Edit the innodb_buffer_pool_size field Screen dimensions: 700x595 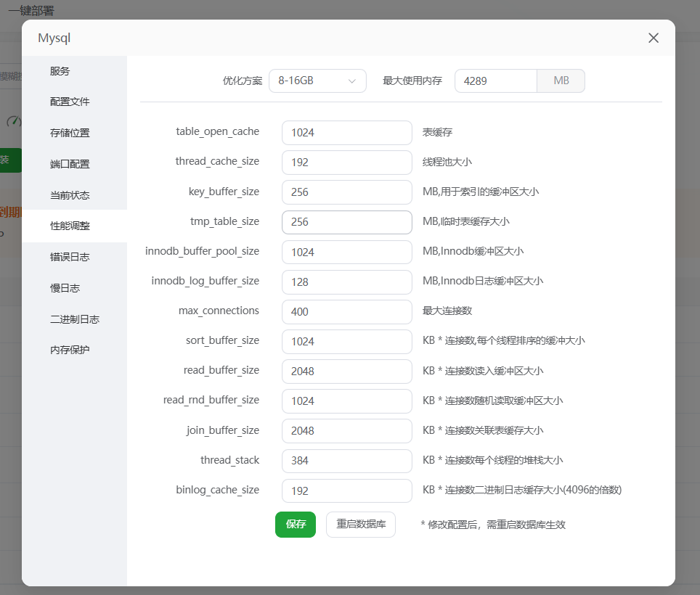(346, 253)
